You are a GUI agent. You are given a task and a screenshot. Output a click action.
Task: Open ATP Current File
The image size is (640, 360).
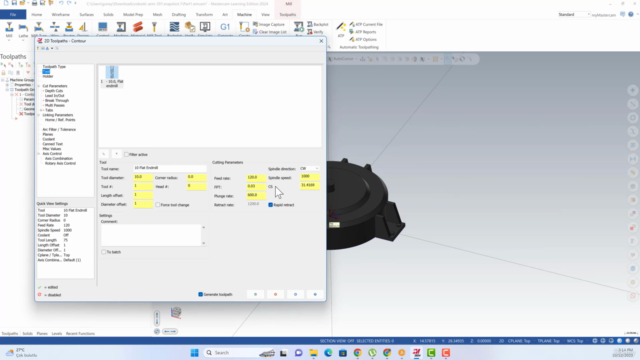366,24
